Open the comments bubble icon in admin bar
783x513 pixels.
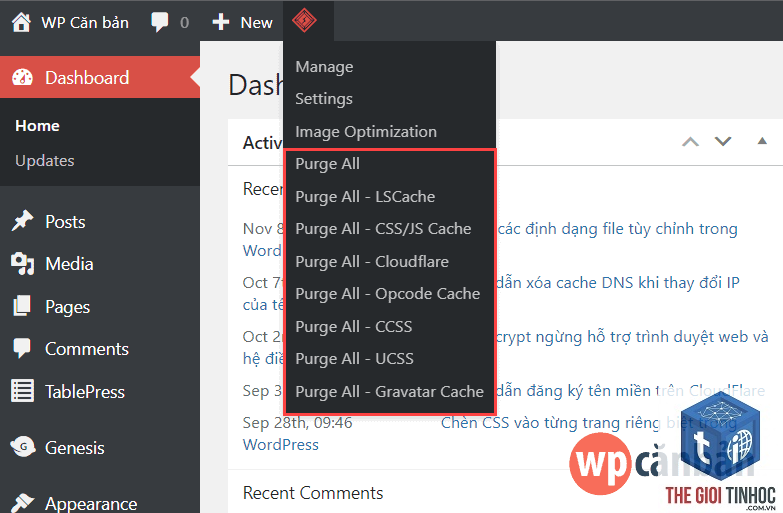(159, 22)
